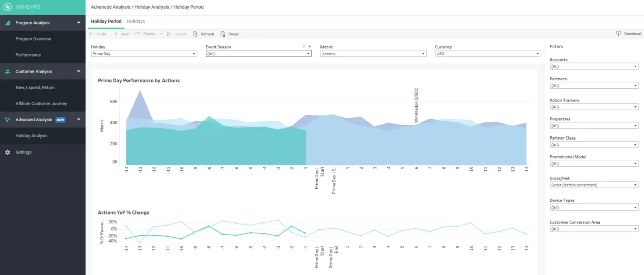Open the Properties filter dropdown
This screenshot has width=644, height=275.
(x=594, y=126)
